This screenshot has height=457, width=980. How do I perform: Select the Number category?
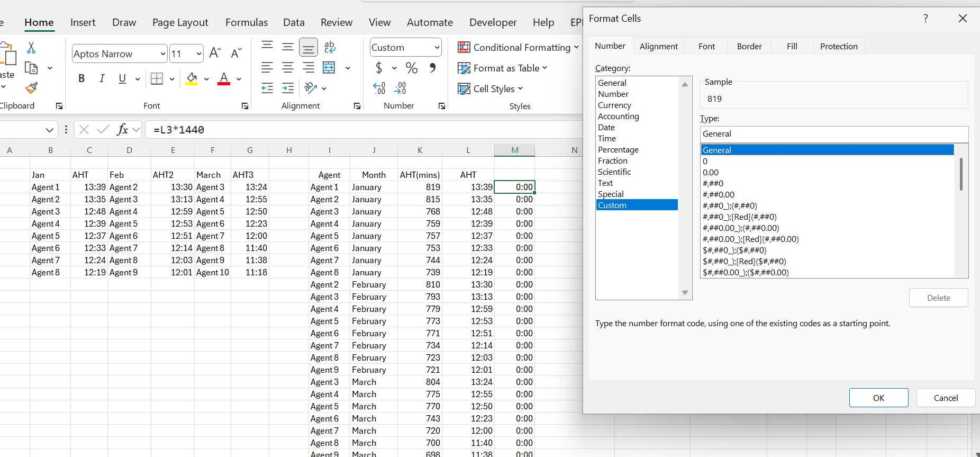click(x=637, y=94)
